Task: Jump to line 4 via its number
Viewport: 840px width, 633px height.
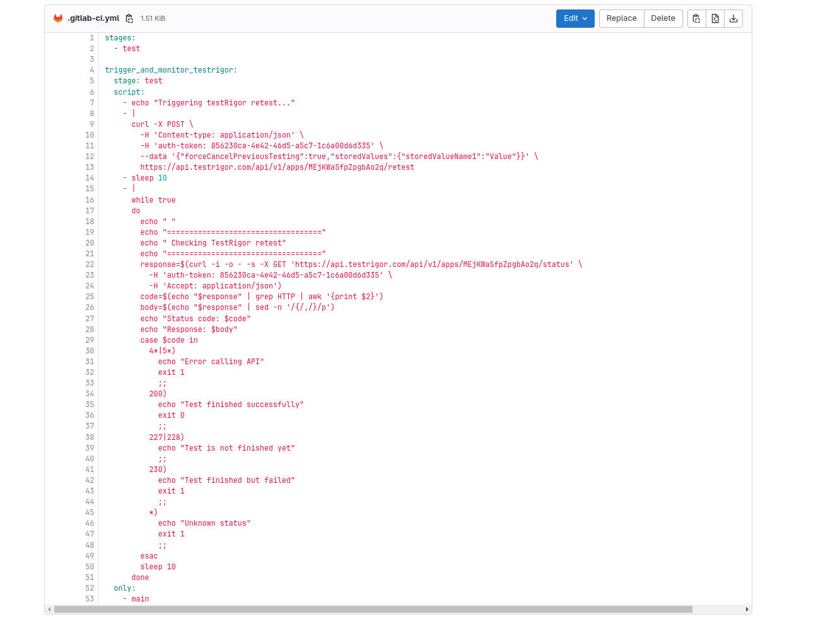Action: [91, 70]
